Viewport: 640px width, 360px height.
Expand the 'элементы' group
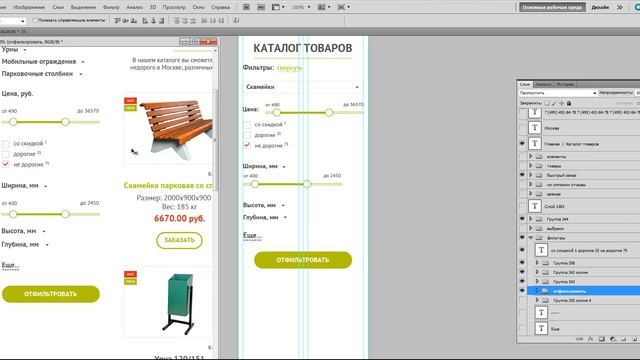531,156
